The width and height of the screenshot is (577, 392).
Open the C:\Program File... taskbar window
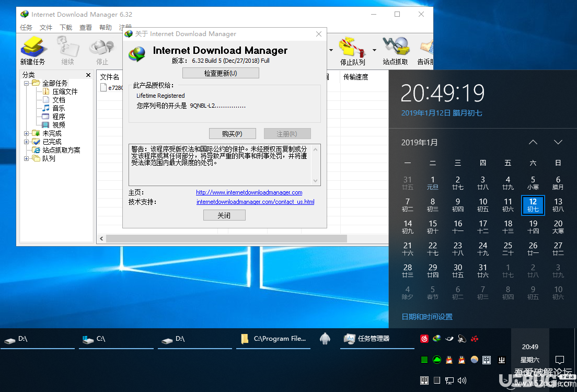pos(273,339)
